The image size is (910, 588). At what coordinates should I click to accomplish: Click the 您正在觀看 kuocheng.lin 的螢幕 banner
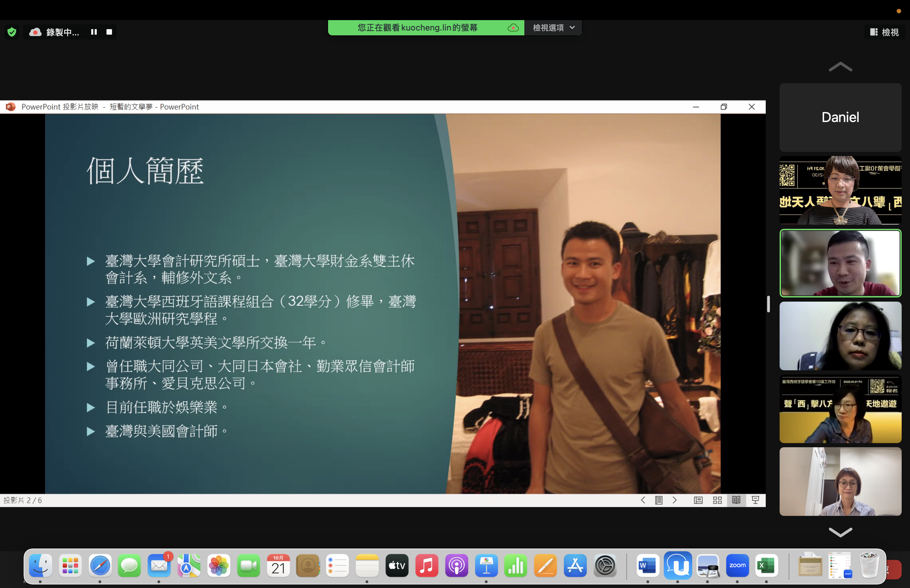(x=418, y=27)
